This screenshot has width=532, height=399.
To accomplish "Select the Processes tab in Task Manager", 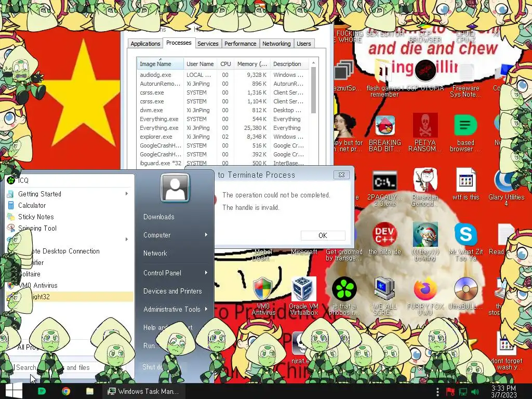I will [x=179, y=43].
